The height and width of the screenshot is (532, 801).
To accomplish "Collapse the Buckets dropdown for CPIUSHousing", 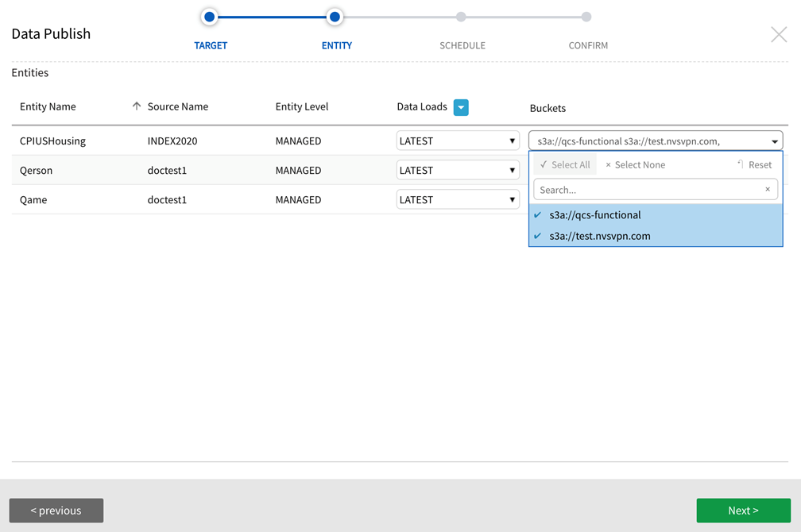I will click(774, 141).
